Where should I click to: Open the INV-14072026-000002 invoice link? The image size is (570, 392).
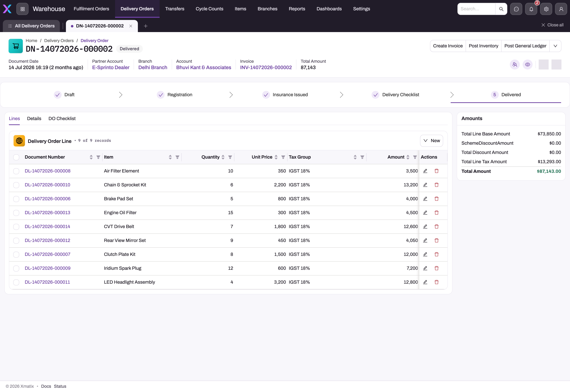pos(266,68)
